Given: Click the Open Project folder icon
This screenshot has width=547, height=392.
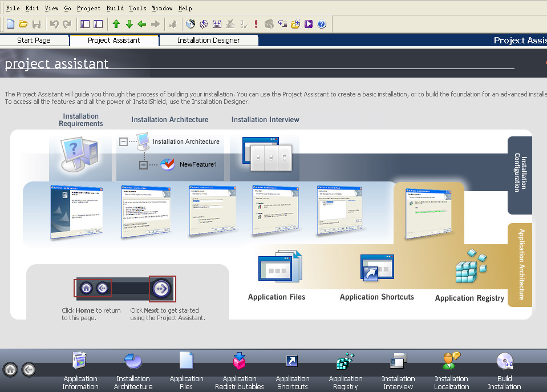Looking at the screenshot, I should [23, 24].
